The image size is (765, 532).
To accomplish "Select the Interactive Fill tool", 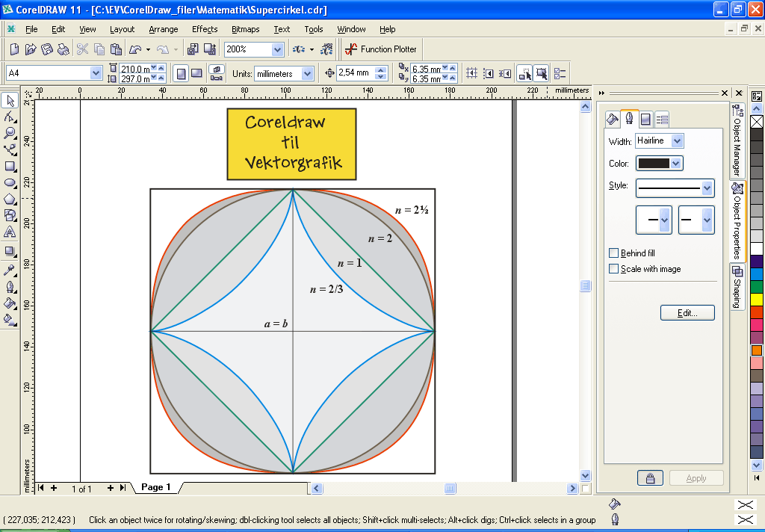I will tap(10, 320).
